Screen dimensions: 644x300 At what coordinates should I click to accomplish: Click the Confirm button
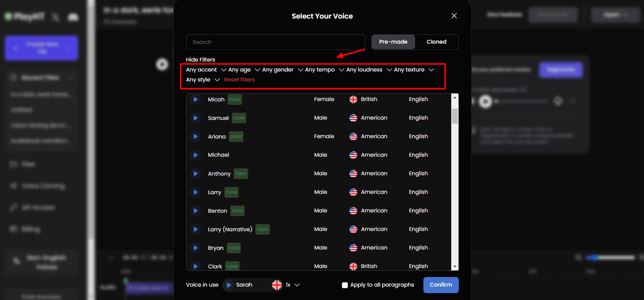pyautogui.click(x=441, y=285)
